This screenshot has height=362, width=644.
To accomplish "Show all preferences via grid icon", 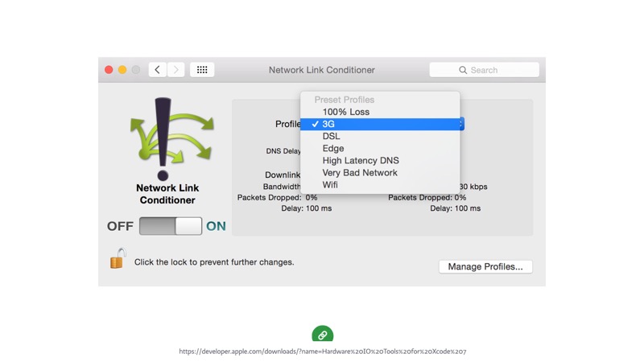I will coord(202,70).
